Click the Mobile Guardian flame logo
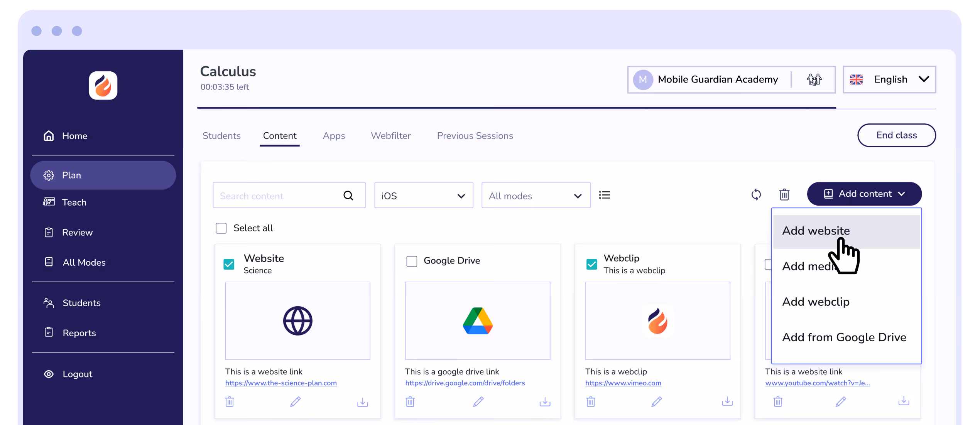980x425 pixels. pyautogui.click(x=103, y=85)
